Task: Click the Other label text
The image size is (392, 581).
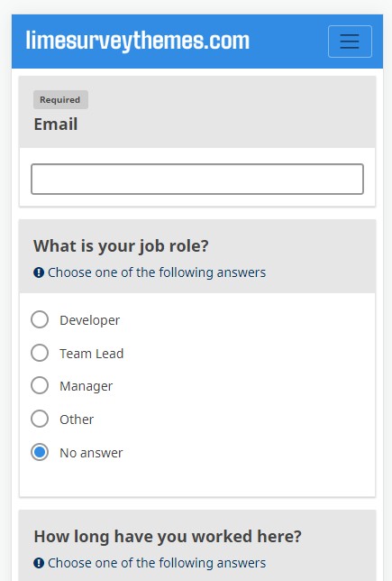Action: tap(77, 420)
